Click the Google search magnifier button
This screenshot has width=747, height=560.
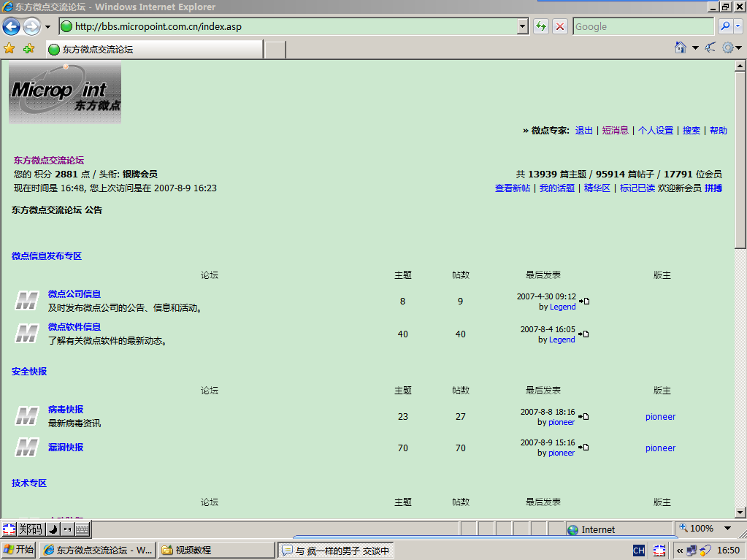tap(725, 27)
